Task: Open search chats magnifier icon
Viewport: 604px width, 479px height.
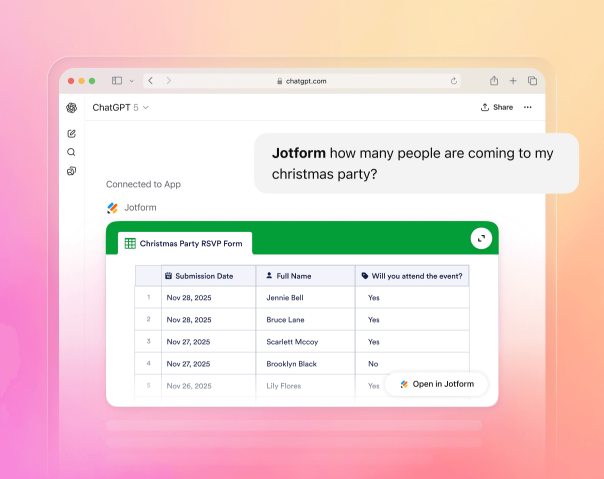Action: (71, 152)
